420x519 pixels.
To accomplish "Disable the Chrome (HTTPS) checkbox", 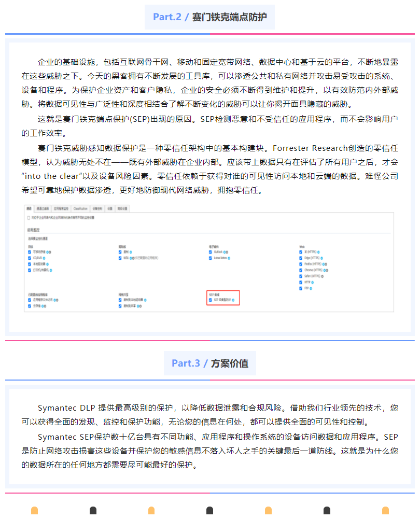I will (301, 271).
